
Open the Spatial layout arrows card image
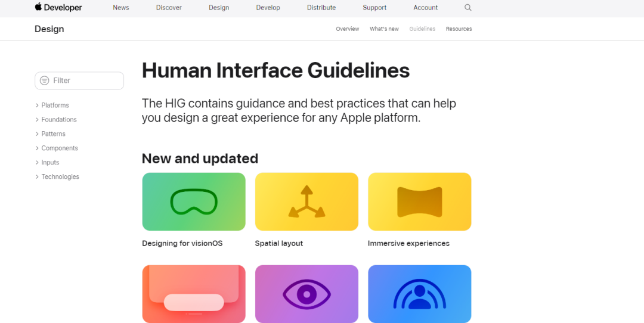(307, 201)
